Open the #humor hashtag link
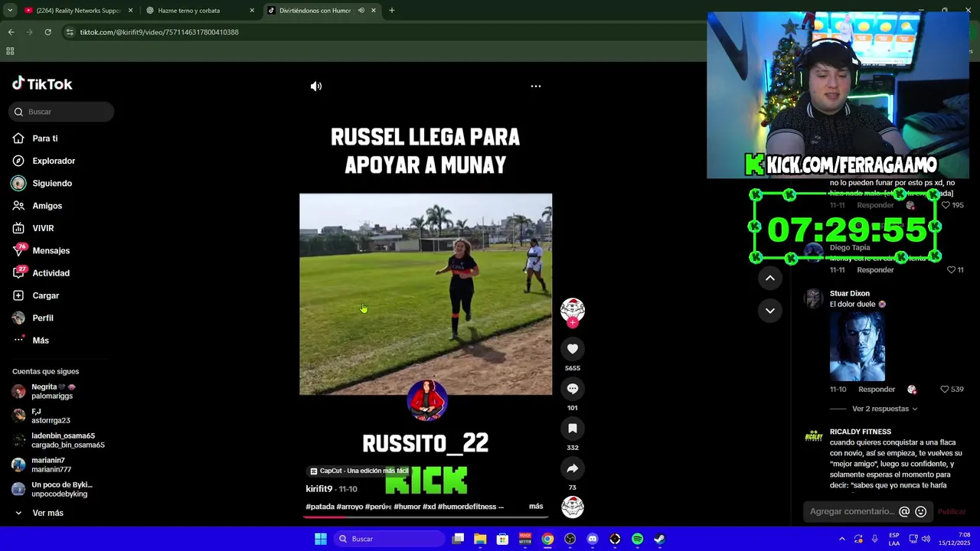Screen dimensions: 980x551 (407, 507)
